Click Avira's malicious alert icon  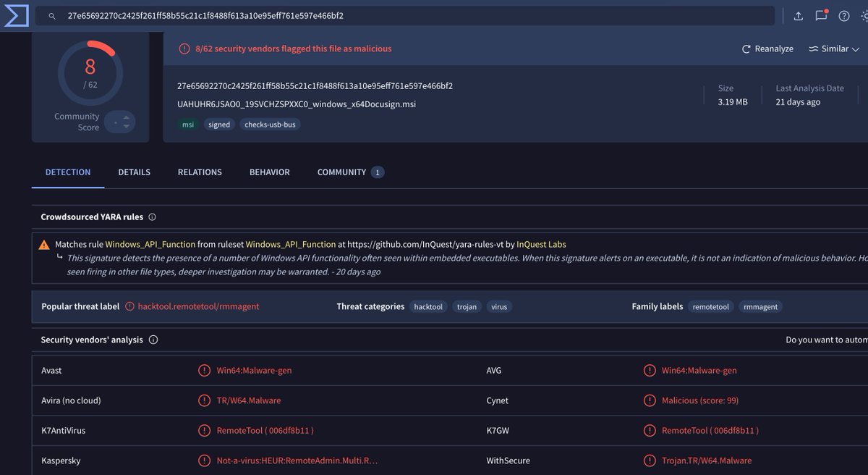pos(205,400)
